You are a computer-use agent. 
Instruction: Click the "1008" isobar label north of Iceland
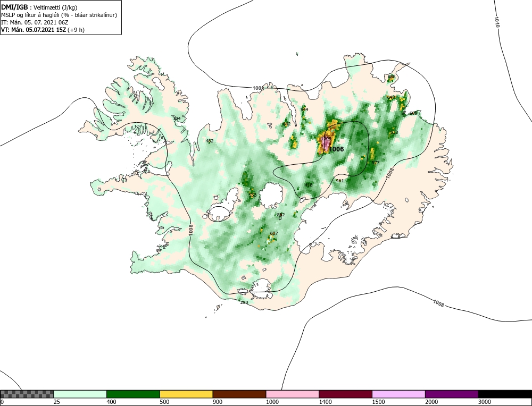coord(258,88)
